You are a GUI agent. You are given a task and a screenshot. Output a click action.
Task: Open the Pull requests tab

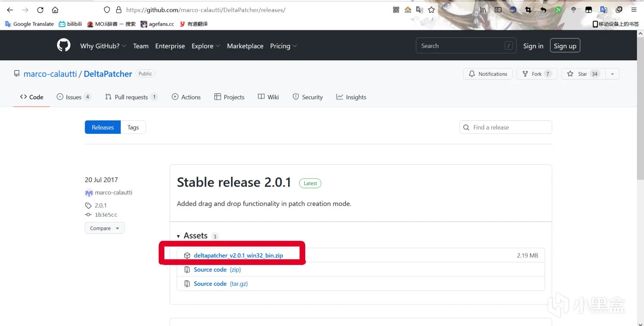pyautogui.click(x=131, y=97)
